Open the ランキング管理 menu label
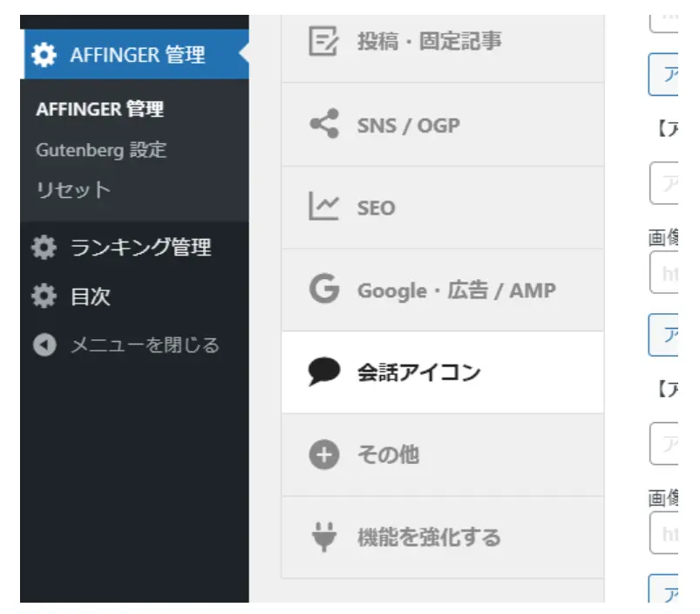This screenshot has width=700, height=614. pyautogui.click(x=140, y=248)
